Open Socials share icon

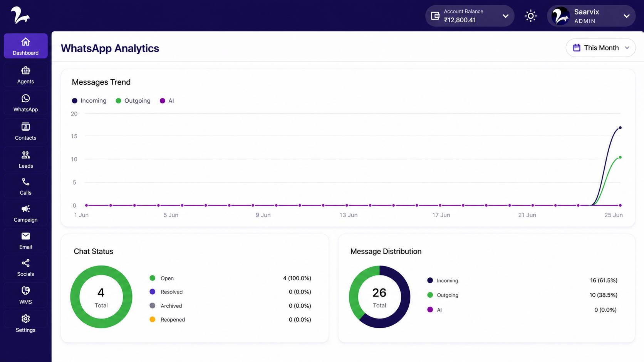25,263
